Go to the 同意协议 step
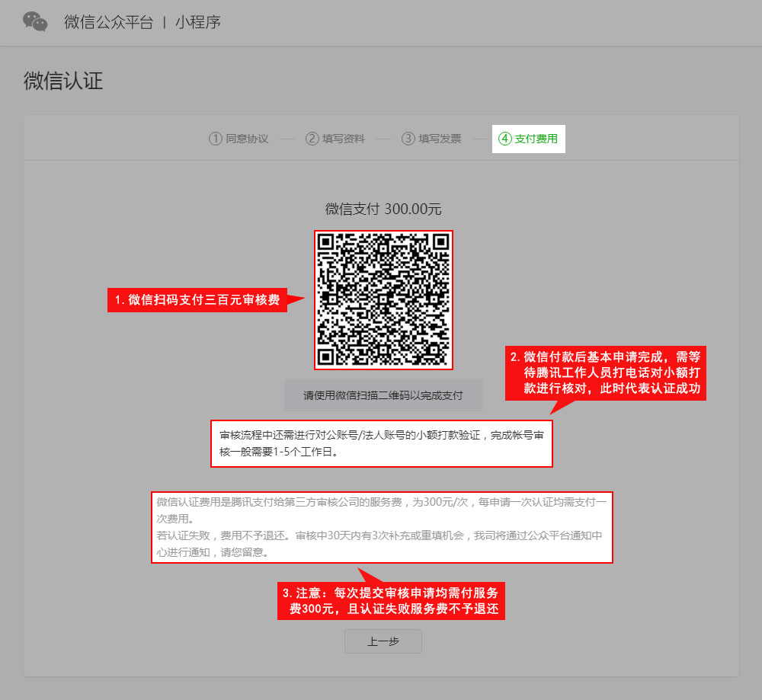Screen dimensions: 762x700 (247, 139)
